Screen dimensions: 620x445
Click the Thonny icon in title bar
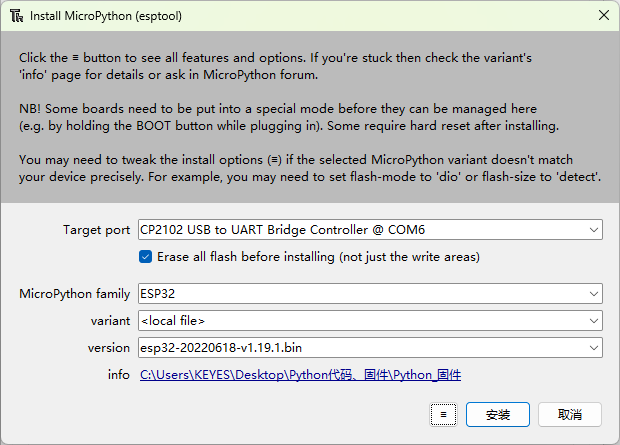17,17
